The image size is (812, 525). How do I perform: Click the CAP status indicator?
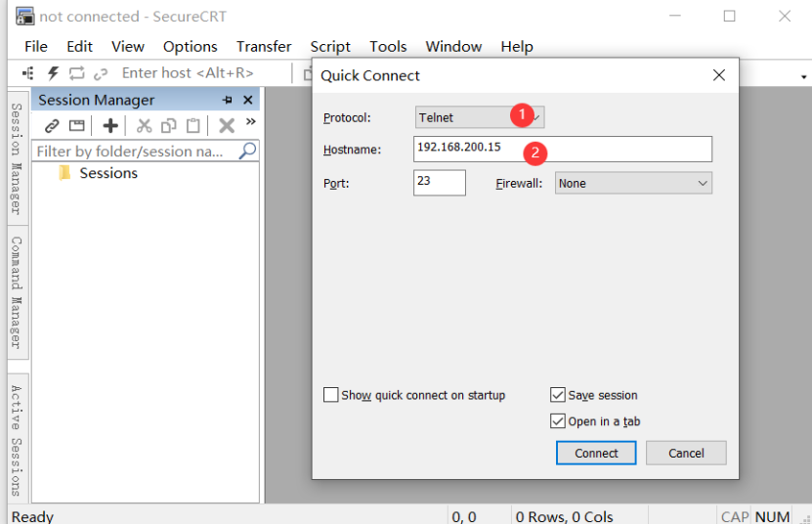point(735,517)
